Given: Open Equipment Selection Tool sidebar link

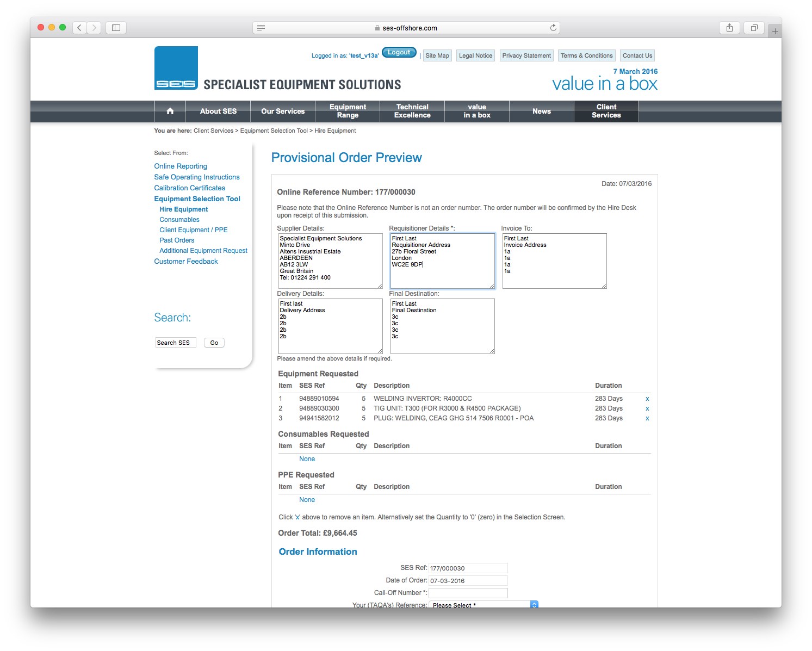Looking at the screenshot, I should tap(197, 199).
